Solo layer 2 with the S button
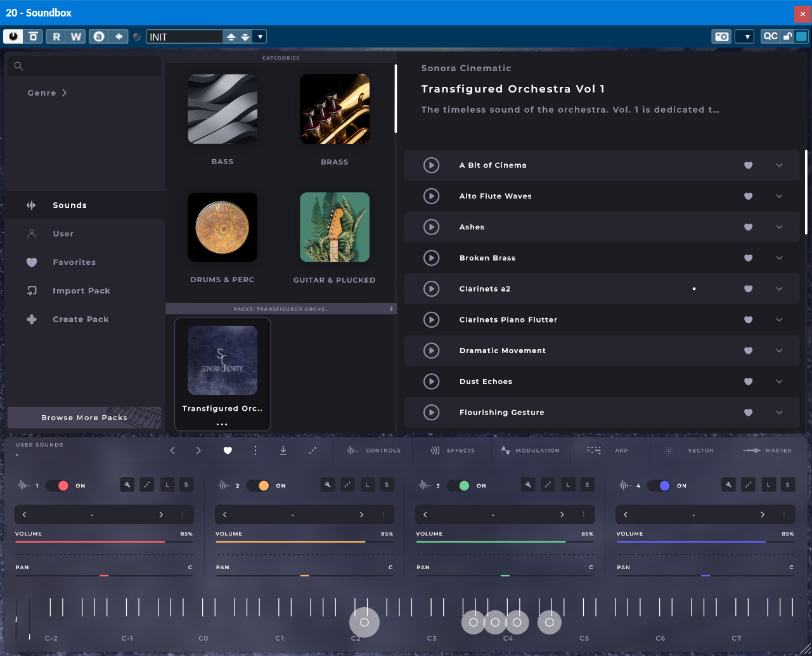Image resolution: width=812 pixels, height=656 pixels. [x=387, y=485]
